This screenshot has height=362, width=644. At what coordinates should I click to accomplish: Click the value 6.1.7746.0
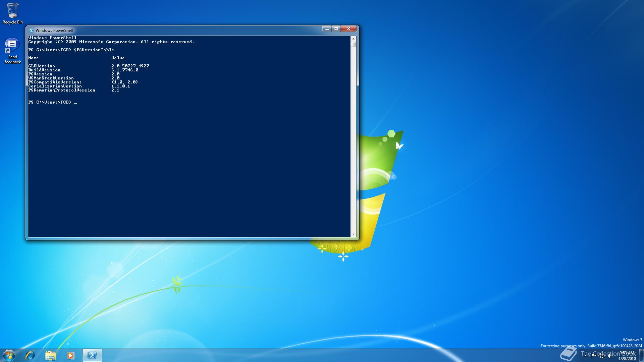coord(125,70)
